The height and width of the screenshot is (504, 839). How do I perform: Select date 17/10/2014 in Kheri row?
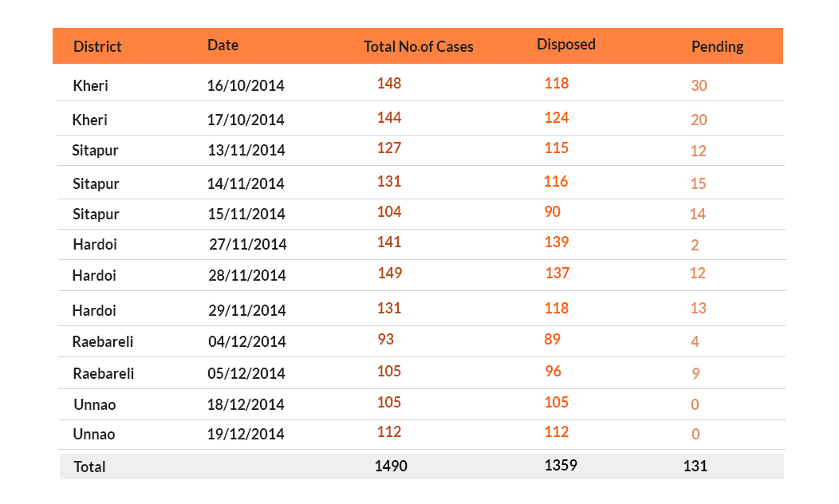tap(246, 120)
